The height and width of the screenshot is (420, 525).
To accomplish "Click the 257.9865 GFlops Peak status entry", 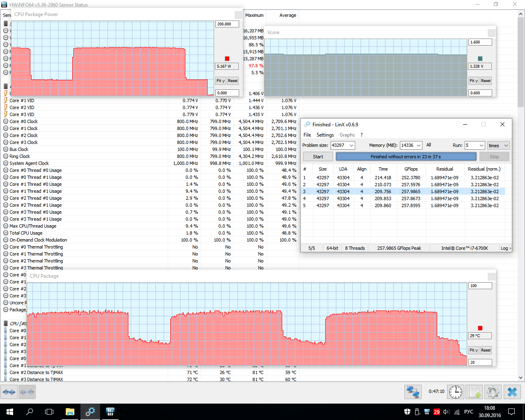I will pos(399,248).
